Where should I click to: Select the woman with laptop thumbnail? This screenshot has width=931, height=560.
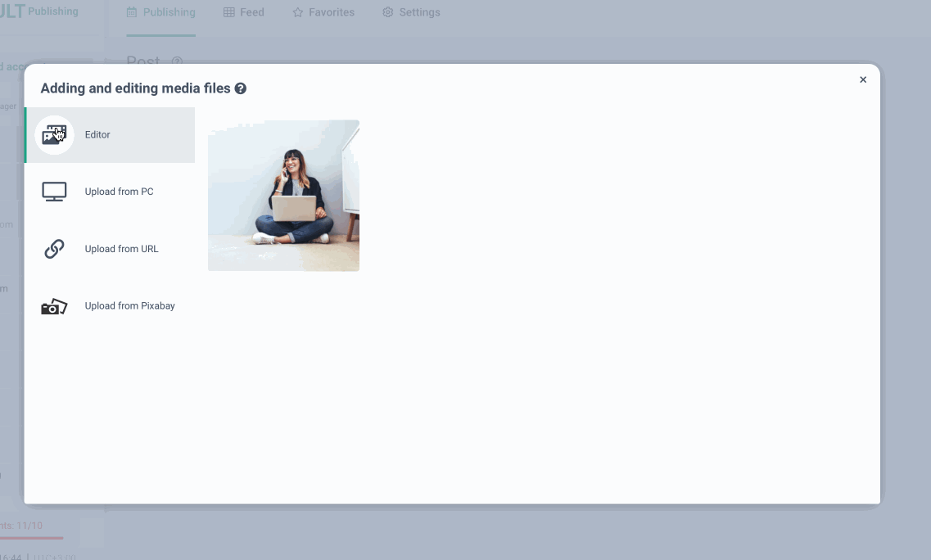click(x=283, y=196)
